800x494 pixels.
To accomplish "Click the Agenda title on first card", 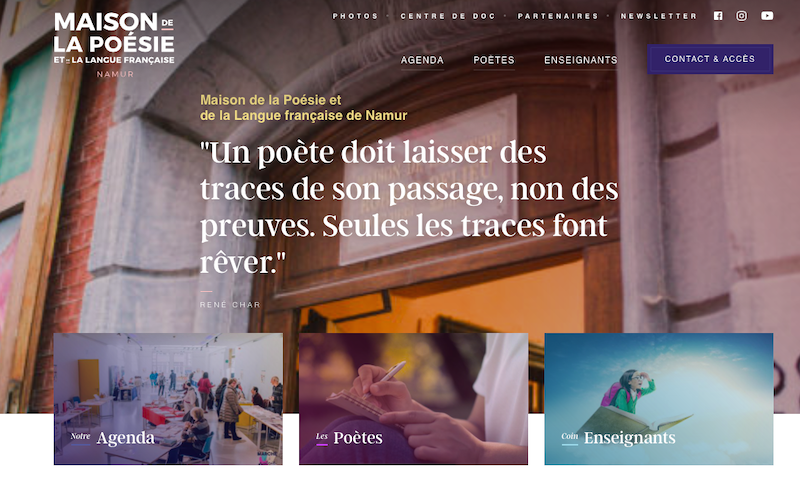I will click(x=126, y=438).
